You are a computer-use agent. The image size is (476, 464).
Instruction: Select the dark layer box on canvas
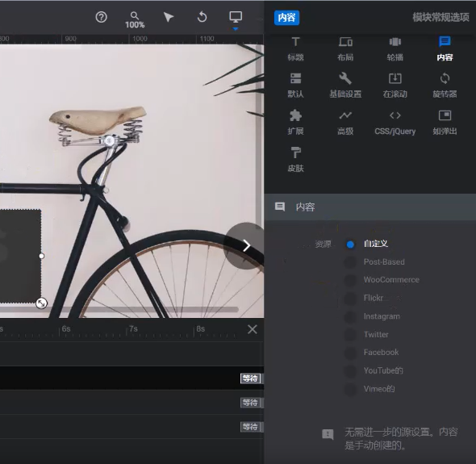pos(20,256)
